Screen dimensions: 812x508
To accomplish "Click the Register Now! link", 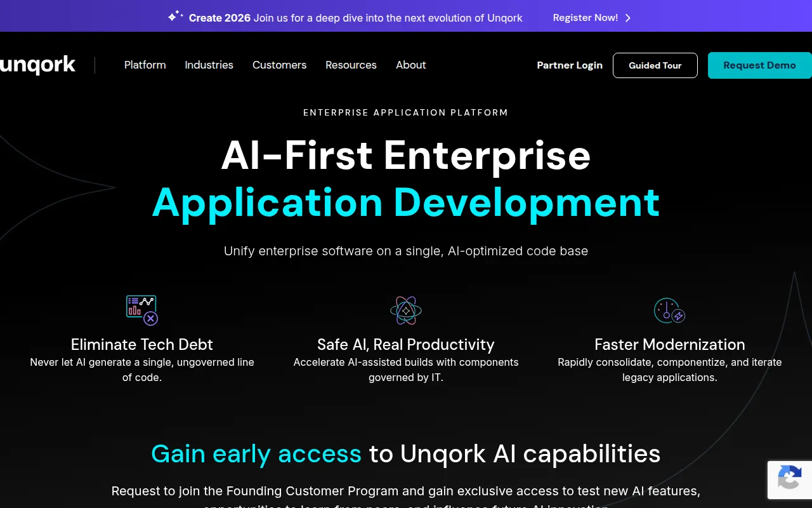I will point(586,18).
